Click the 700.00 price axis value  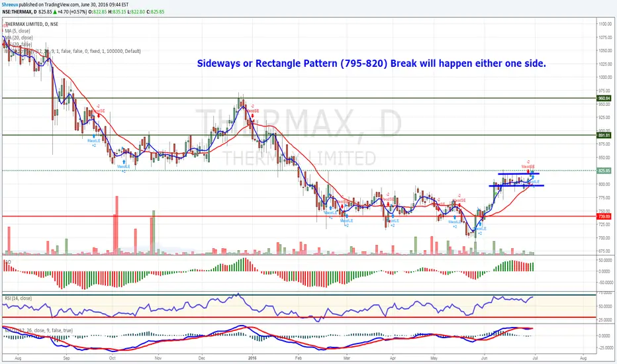click(x=605, y=238)
